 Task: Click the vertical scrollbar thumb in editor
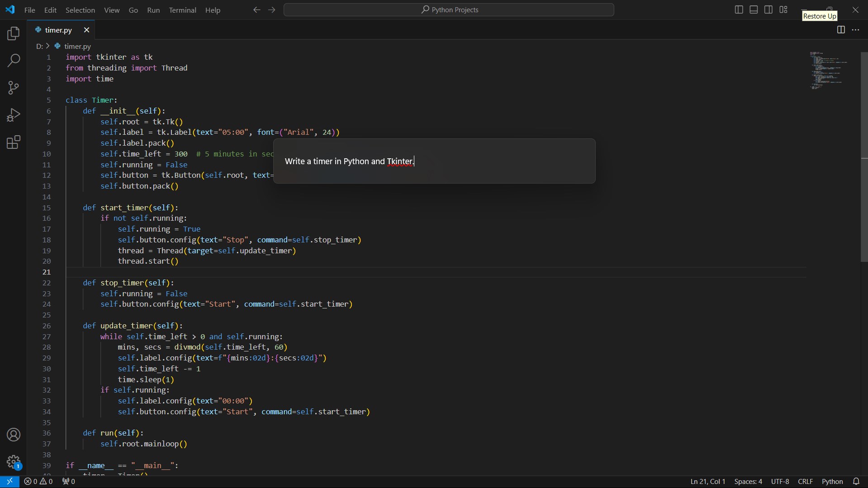(864, 156)
